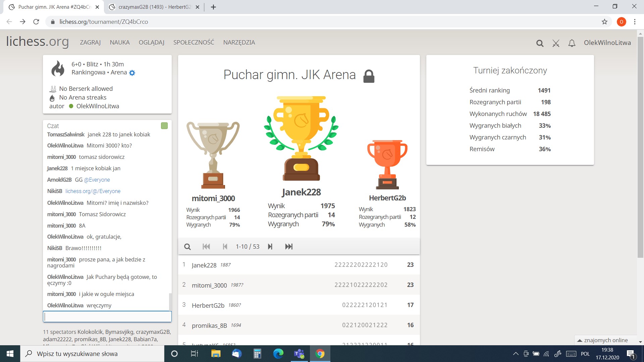Screen dimensions: 644x362
Task: Open tournament settings gear icon
Action: tap(132, 73)
